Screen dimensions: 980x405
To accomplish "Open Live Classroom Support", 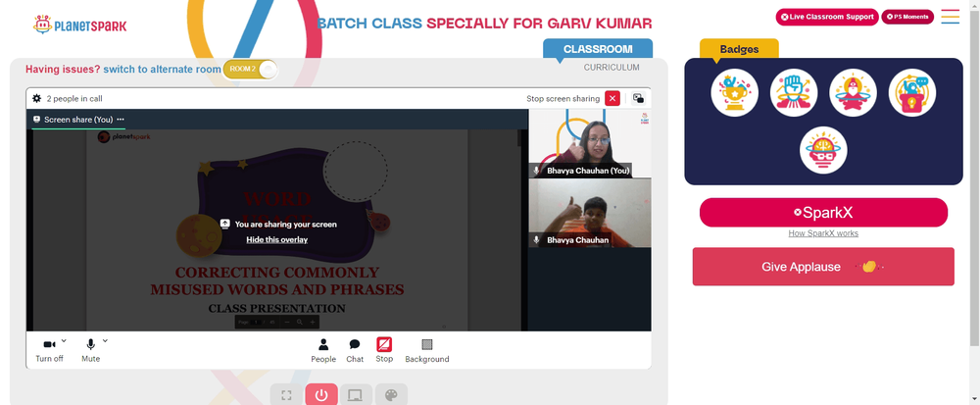I will [x=827, y=17].
